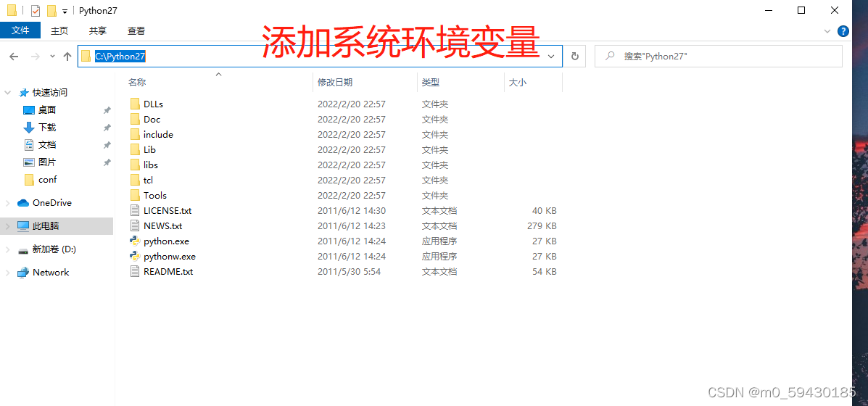Open address bar history dropdown
The height and width of the screenshot is (406, 868).
coord(551,57)
